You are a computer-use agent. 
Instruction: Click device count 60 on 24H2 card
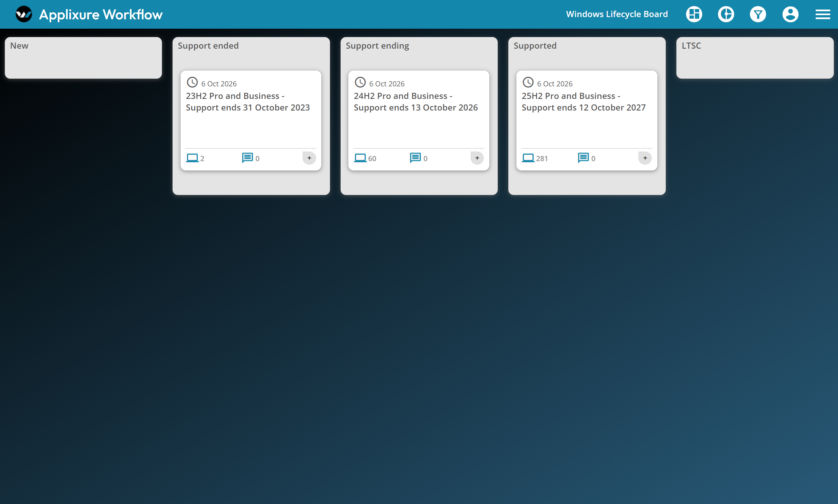coord(372,159)
